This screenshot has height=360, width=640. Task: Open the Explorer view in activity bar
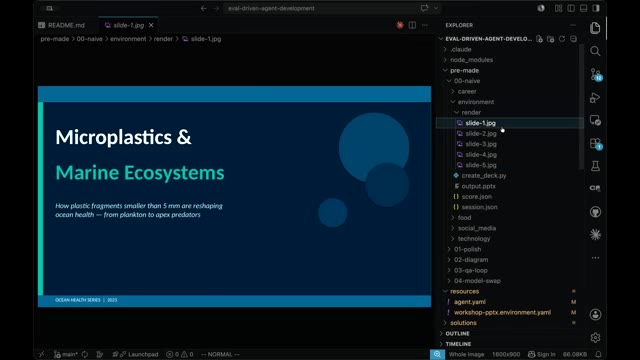[595, 28]
